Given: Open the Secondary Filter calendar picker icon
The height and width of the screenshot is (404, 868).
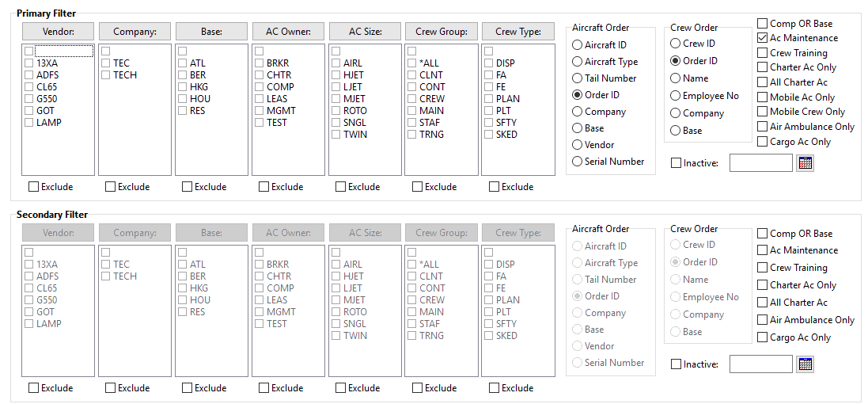Looking at the screenshot, I should point(805,364).
